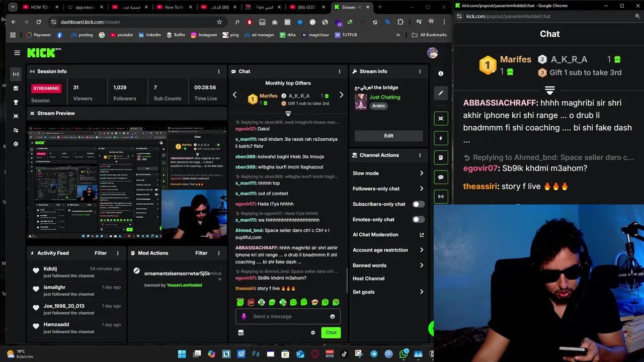Click the Send a message field
644x362 pixels.
click(288, 316)
